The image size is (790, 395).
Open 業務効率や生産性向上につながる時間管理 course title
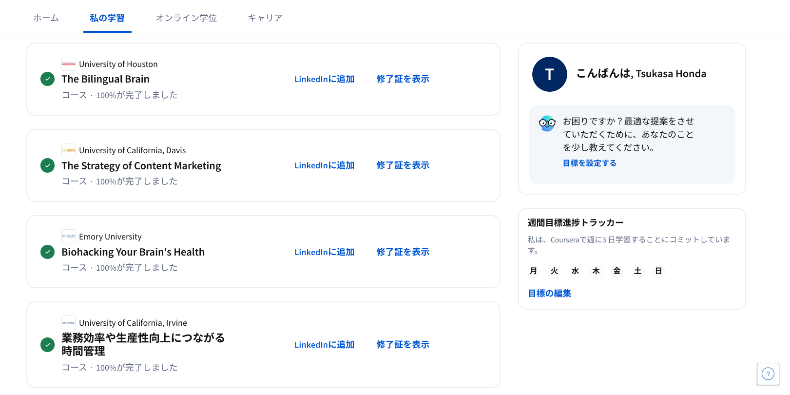pyautogui.click(x=143, y=344)
